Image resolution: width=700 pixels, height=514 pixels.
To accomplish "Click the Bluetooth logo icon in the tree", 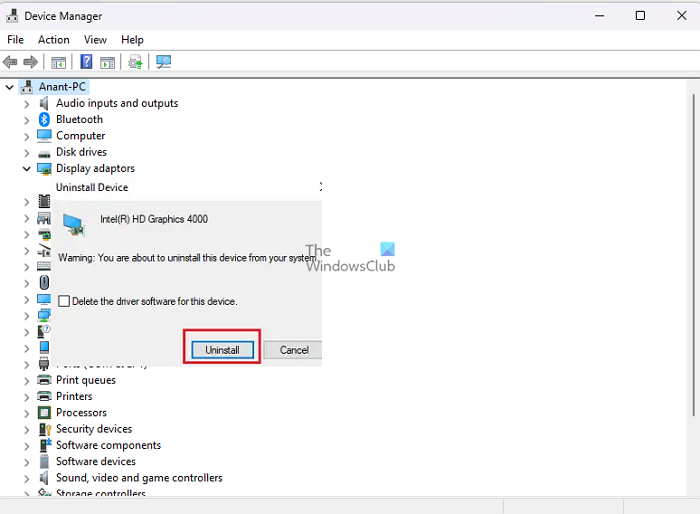I will [x=44, y=119].
